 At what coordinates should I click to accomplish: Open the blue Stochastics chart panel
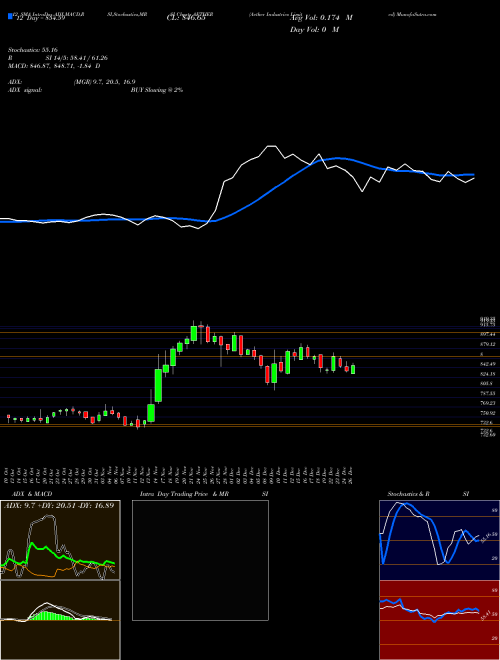[439, 540]
